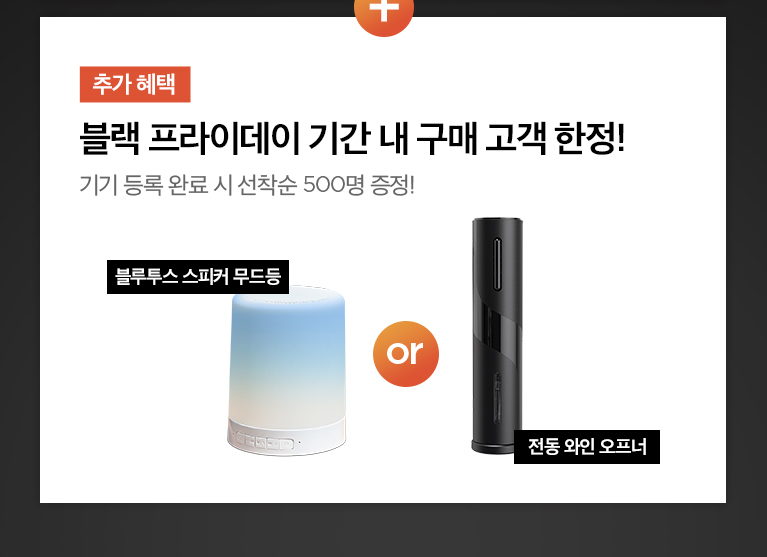The width and height of the screenshot is (767, 557).
Task: Click the 선착순 500명 증정! subtitle text
Action: pyautogui.click(x=326, y=185)
